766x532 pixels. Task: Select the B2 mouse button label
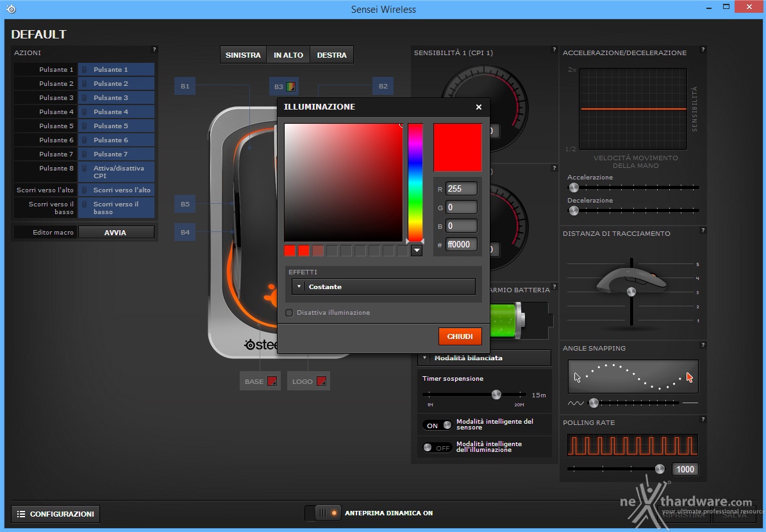pos(383,87)
